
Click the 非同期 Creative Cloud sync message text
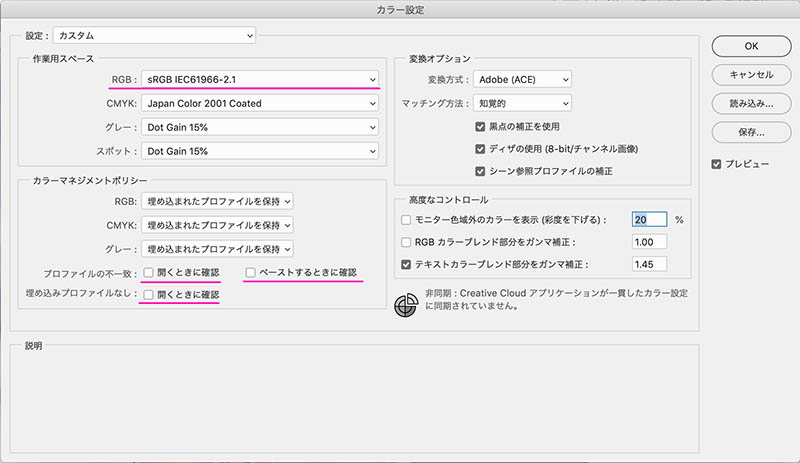pos(556,300)
